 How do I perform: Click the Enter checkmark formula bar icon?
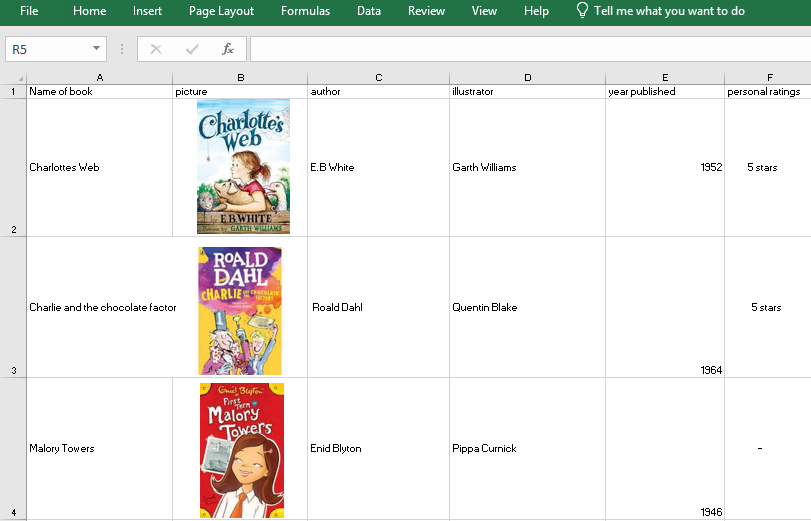coord(192,49)
